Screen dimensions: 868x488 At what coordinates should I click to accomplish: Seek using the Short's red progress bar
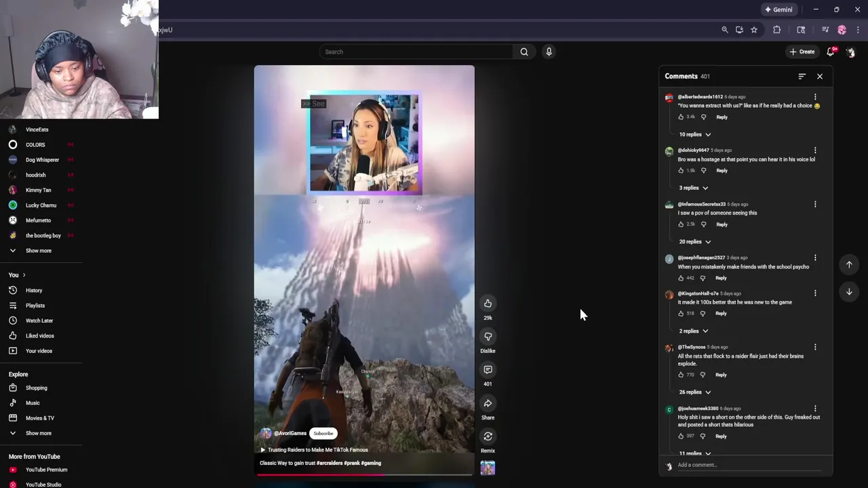[x=364, y=474]
